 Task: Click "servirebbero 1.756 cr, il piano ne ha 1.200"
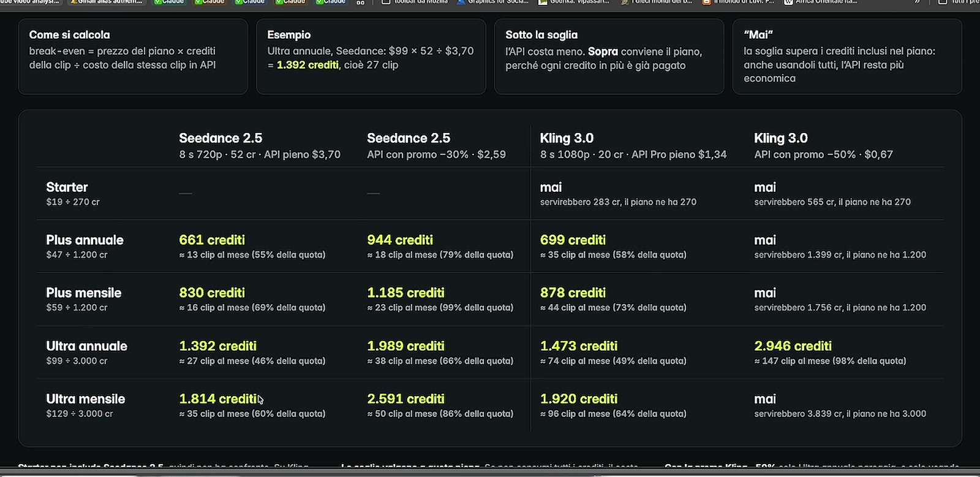[840, 308]
